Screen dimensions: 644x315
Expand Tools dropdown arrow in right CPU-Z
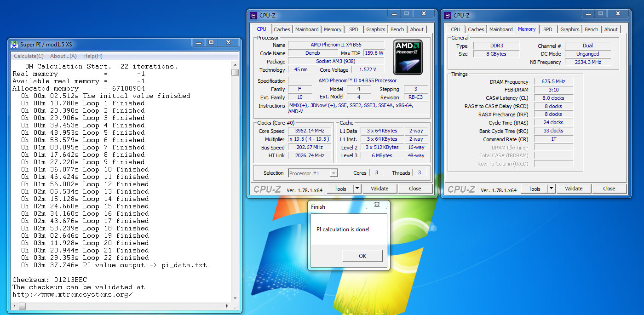tap(552, 189)
